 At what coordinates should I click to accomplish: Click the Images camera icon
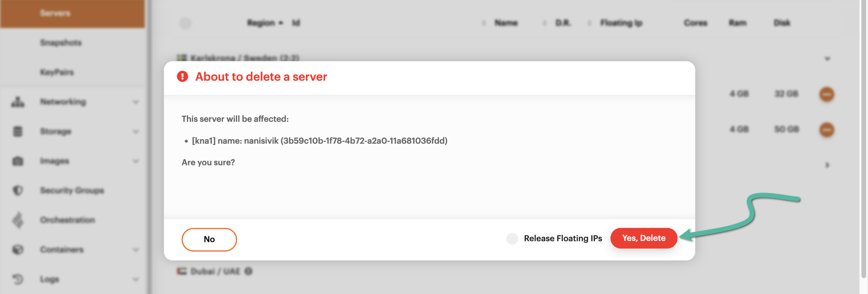[18, 161]
